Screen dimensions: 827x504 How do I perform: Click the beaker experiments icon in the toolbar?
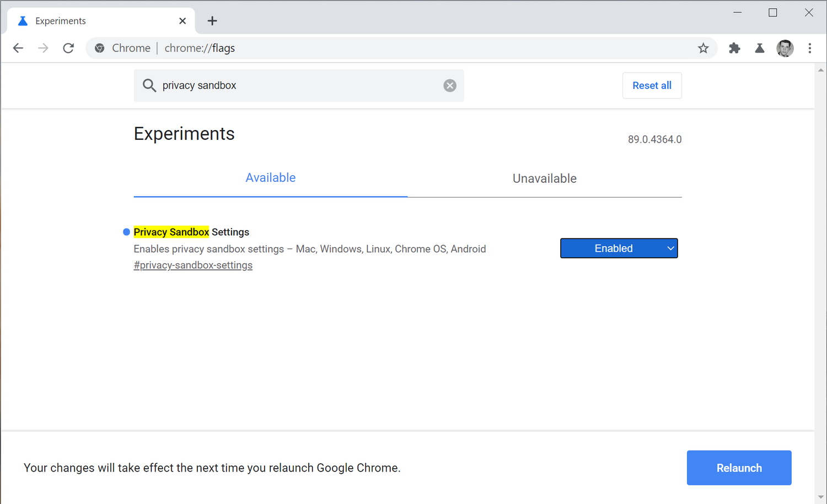point(760,48)
